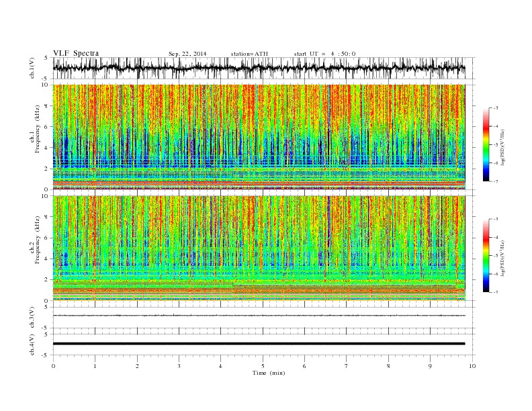Screen dimensions: 532x411
Task: Click the ch.2 spectrogram panel
Action: pyautogui.click(x=259, y=248)
